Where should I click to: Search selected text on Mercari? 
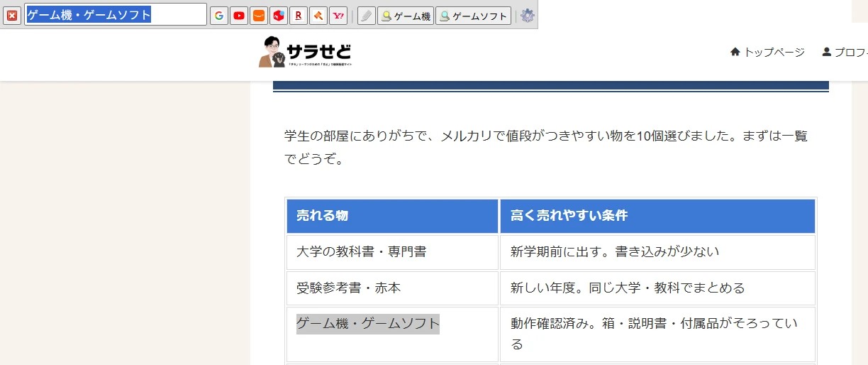(x=279, y=16)
